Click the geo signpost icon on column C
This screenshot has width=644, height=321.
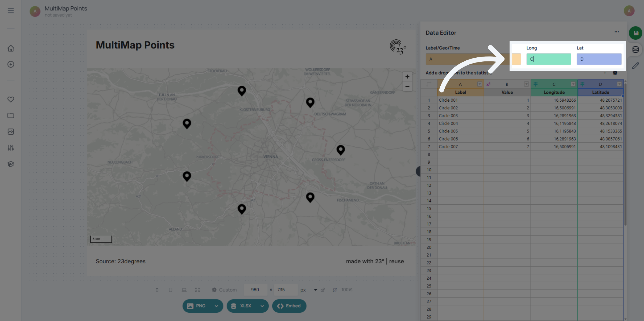pyautogui.click(x=536, y=84)
